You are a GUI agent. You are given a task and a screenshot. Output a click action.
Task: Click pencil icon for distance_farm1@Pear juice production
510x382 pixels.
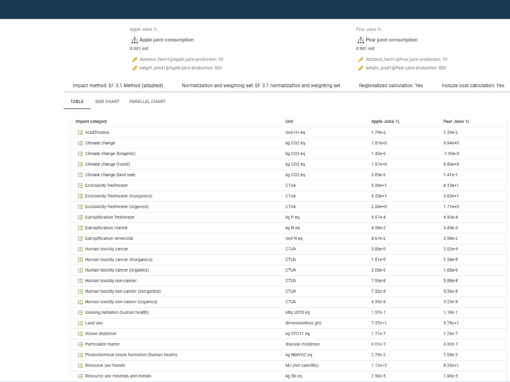tap(361, 59)
